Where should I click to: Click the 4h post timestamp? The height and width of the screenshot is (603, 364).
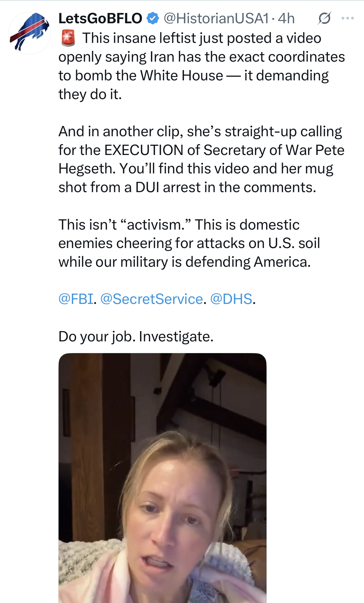tap(286, 19)
